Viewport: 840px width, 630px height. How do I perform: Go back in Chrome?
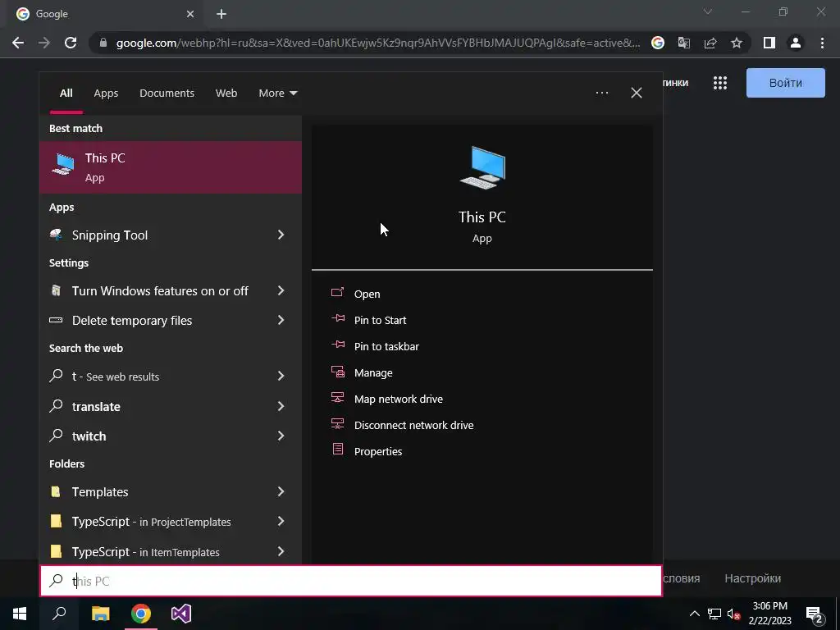pyautogui.click(x=18, y=43)
